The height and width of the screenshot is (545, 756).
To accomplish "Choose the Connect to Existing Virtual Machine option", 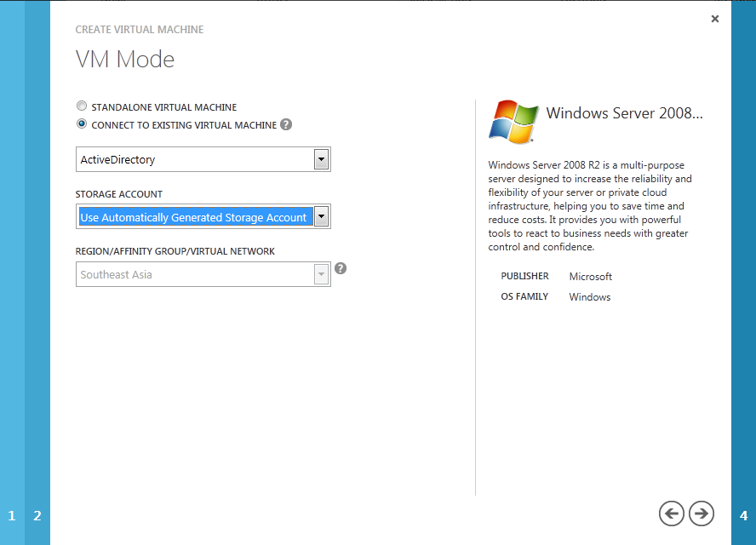I will [x=82, y=124].
